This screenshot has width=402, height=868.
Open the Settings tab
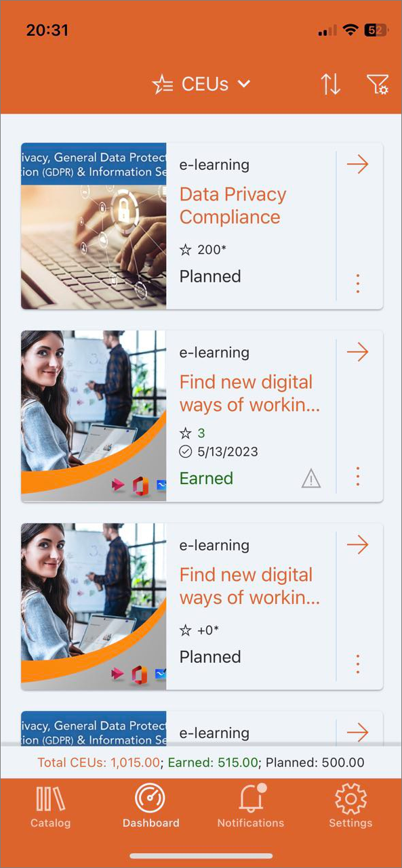(x=350, y=807)
